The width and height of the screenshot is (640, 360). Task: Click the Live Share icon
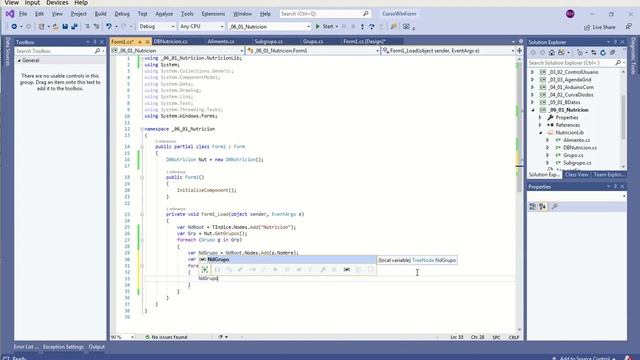(x=587, y=27)
